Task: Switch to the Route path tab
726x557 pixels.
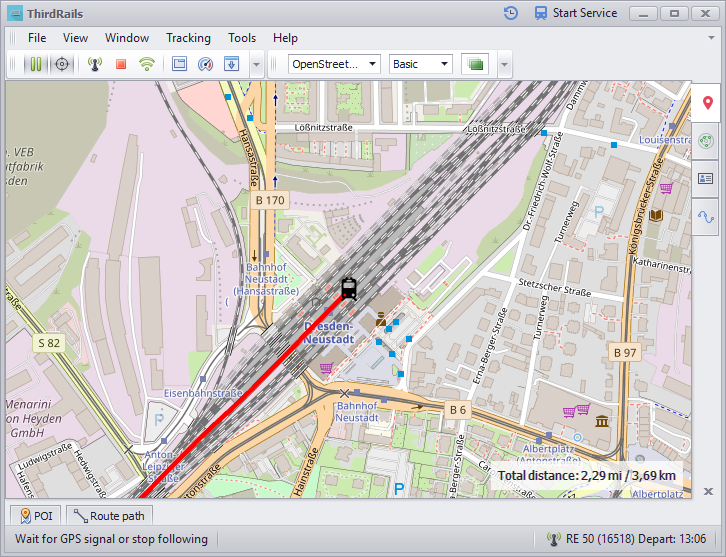Action: 110,516
